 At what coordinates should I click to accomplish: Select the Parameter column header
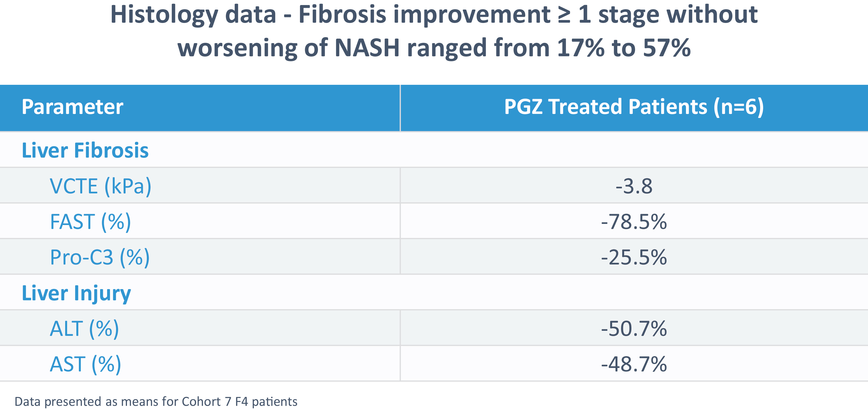(72, 107)
